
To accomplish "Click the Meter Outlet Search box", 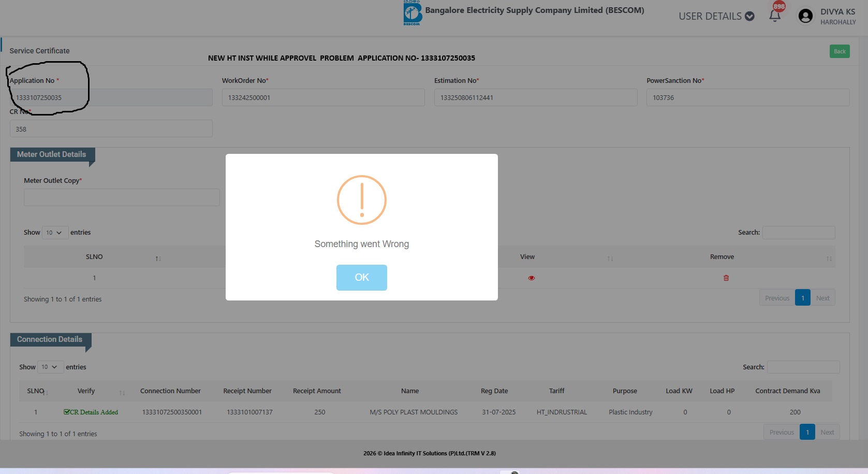I will point(799,233).
